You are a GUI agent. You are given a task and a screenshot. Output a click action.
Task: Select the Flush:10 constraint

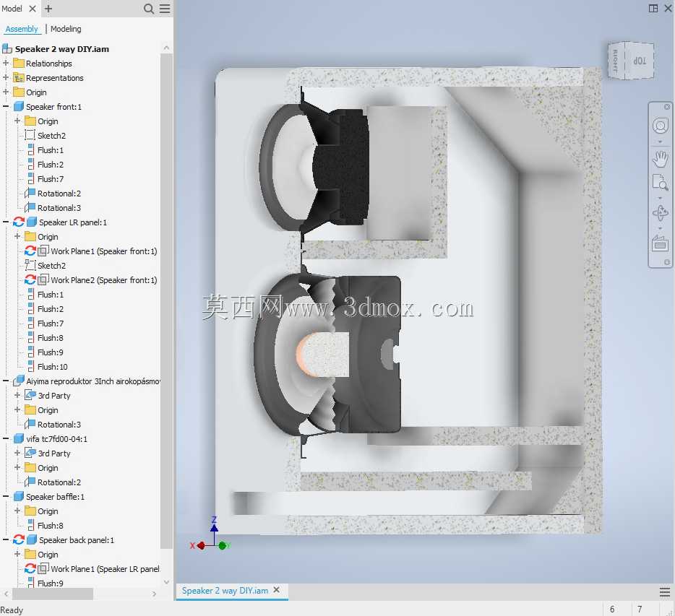tap(53, 367)
